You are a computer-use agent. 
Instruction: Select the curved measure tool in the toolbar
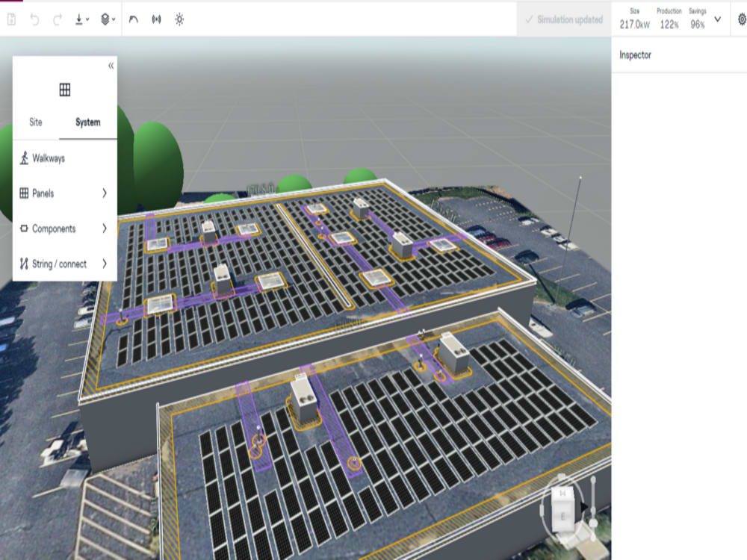[x=133, y=20]
